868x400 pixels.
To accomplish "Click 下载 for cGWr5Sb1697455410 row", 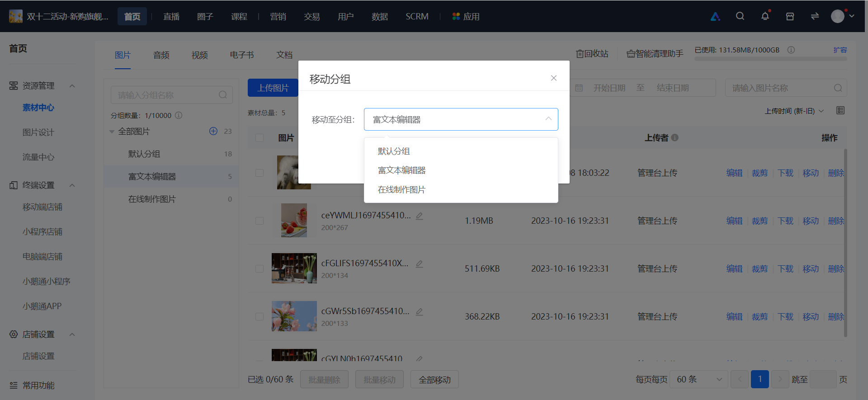I will click(x=785, y=316).
